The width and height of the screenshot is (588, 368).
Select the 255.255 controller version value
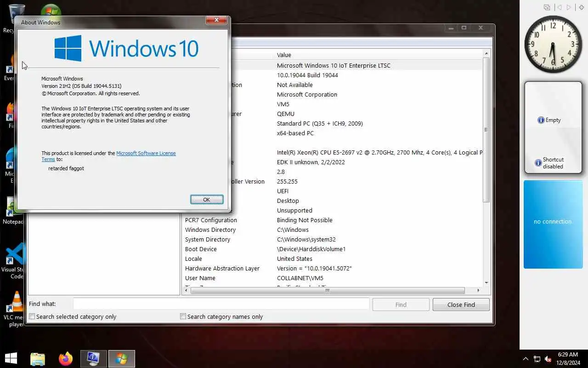click(287, 181)
